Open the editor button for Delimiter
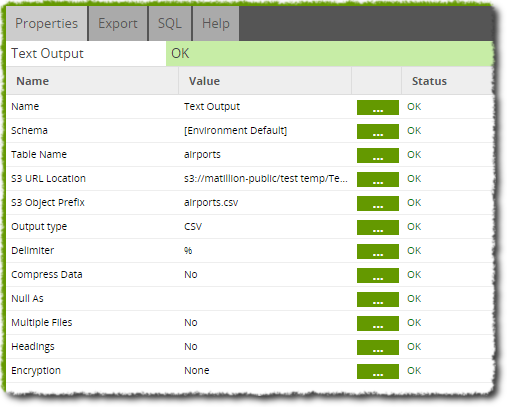The height and width of the screenshot is (407, 507). (x=378, y=251)
